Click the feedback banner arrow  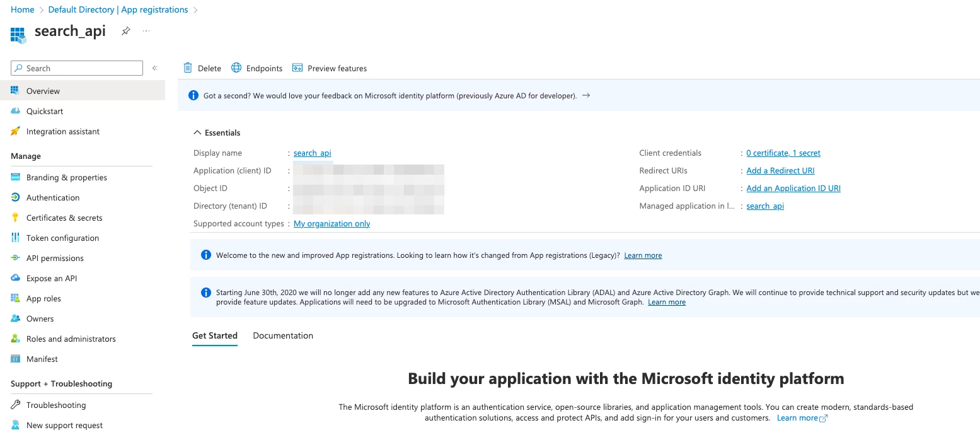[x=586, y=95]
